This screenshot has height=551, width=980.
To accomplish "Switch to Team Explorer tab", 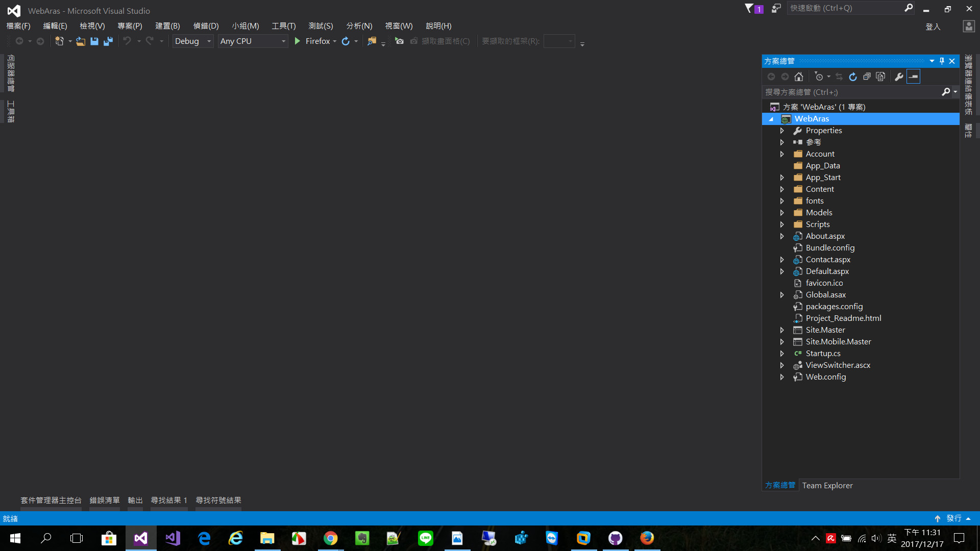I will coord(827,485).
